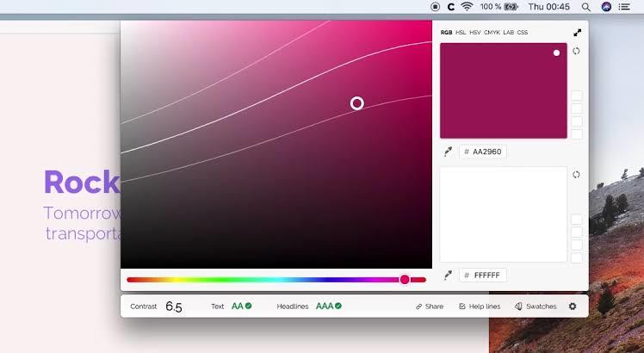
Task: Click the refresh icon beside the white color
Action: click(x=576, y=175)
